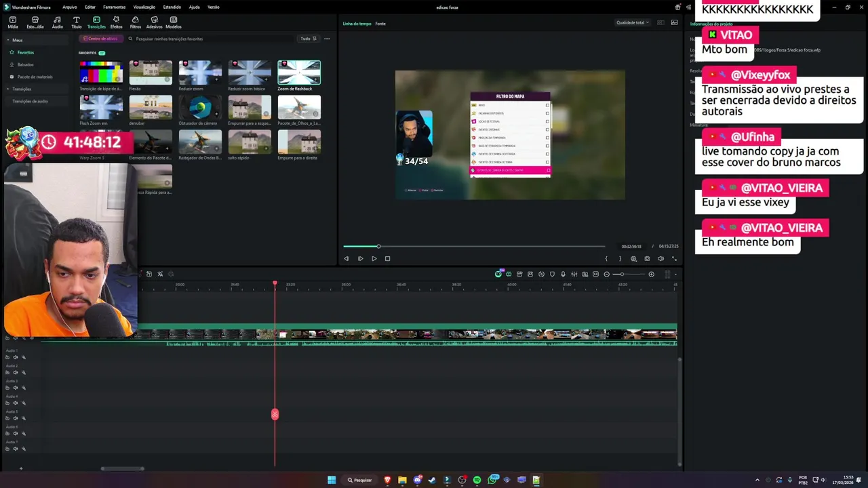Open the audio mixer icon on timeline toolbar
The image size is (868, 488).
574,274
